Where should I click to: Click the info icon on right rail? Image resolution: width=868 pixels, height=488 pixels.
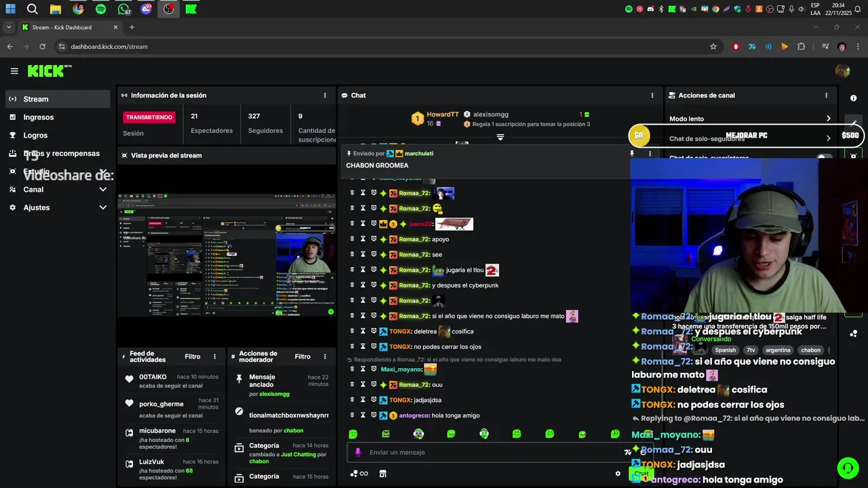(x=854, y=98)
